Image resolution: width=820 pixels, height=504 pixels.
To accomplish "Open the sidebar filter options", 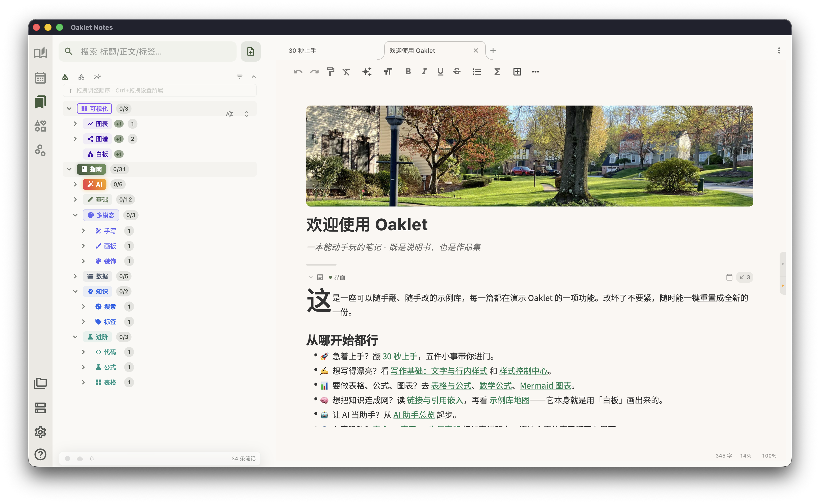I will (239, 77).
